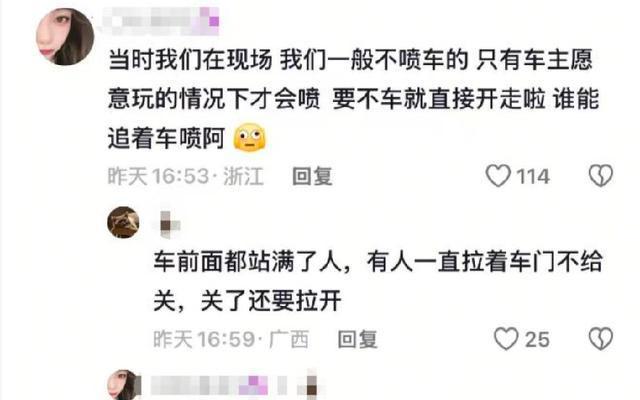Like the Guangxi reply with 25 likes

coord(506,339)
